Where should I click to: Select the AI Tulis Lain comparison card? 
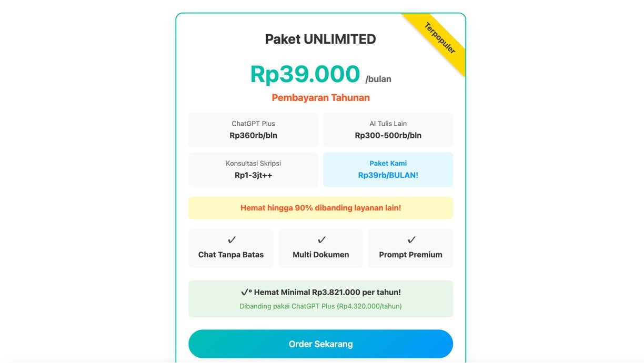(388, 130)
